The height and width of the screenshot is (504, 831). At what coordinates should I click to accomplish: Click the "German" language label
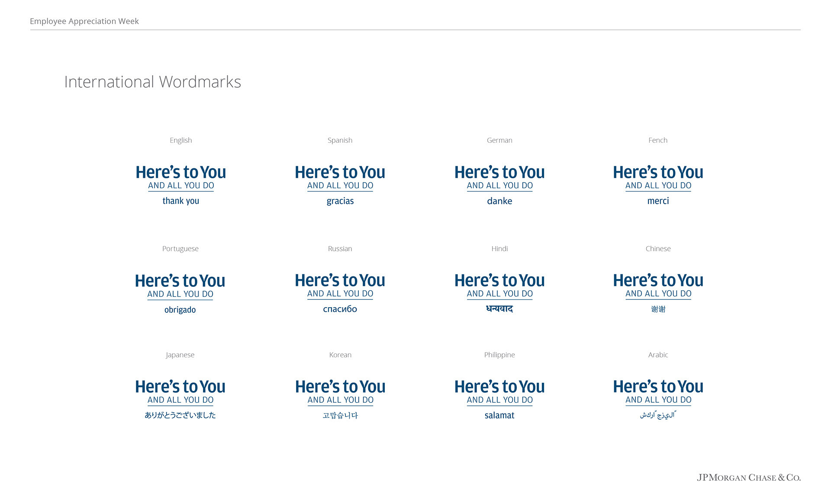coord(499,140)
